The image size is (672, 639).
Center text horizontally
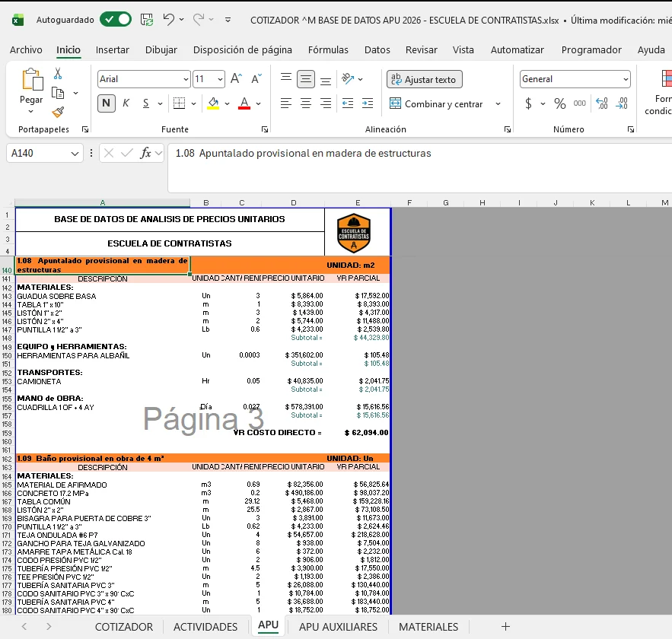click(306, 103)
